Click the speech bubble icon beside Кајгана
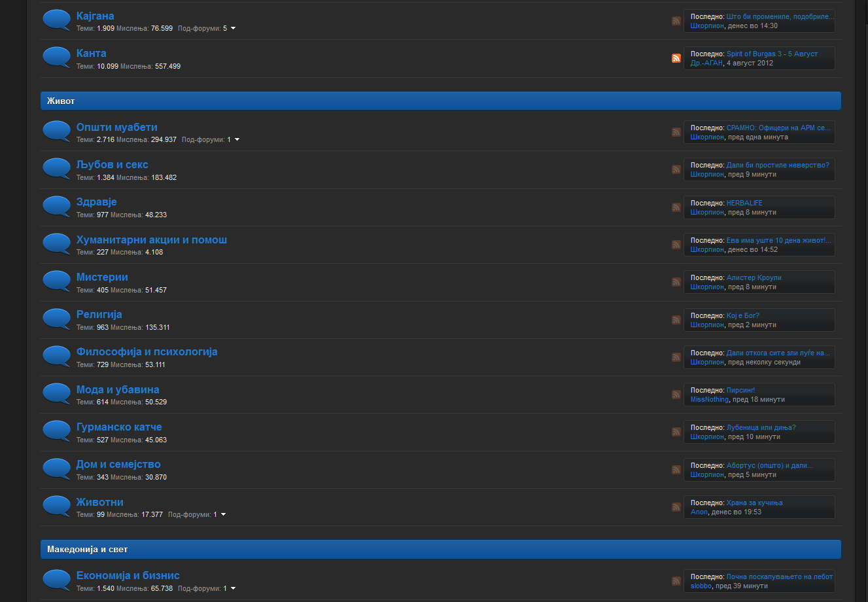Screen dimensions: 868x602 [57, 20]
